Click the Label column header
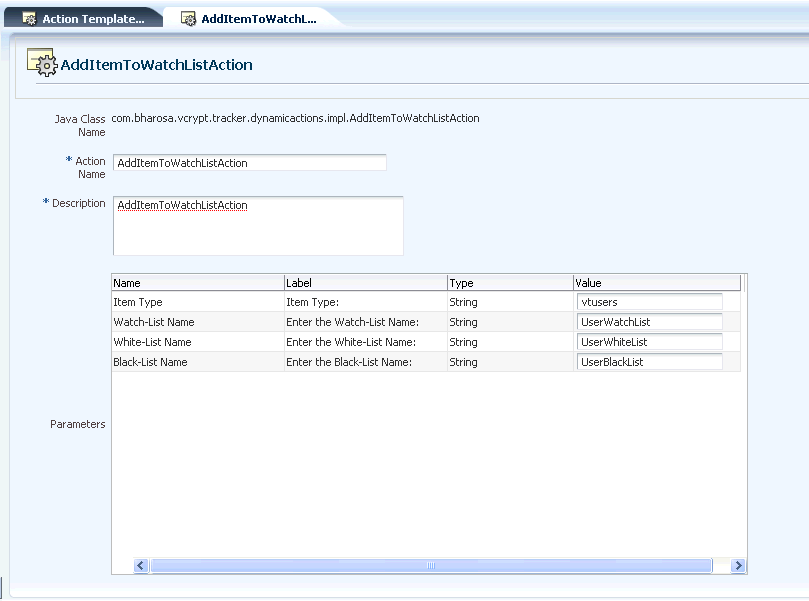This screenshot has height=601, width=809. click(365, 282)
